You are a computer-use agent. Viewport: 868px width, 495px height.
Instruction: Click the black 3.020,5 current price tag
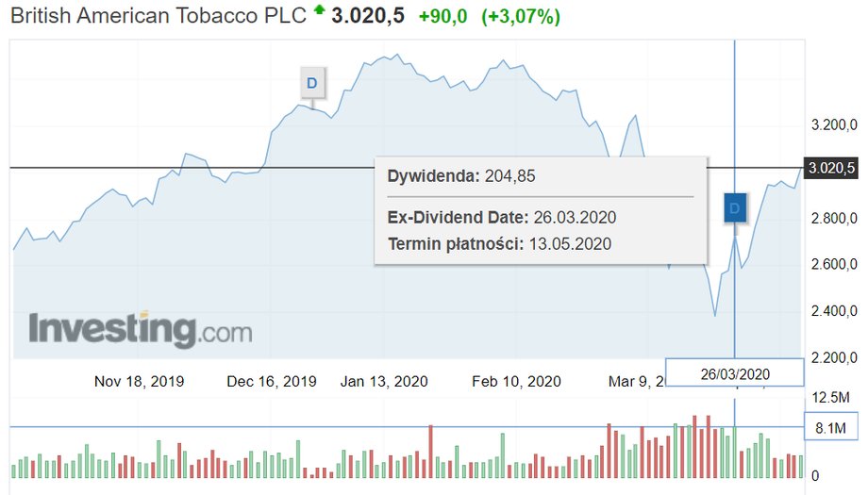pyautogui.click(x=831, y=168)
